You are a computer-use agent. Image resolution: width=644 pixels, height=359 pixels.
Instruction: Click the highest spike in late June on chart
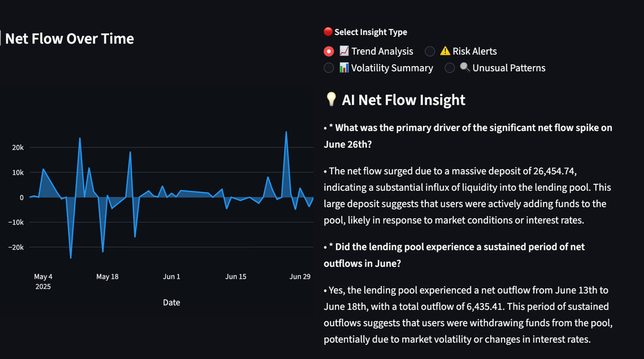click(286, 132)
